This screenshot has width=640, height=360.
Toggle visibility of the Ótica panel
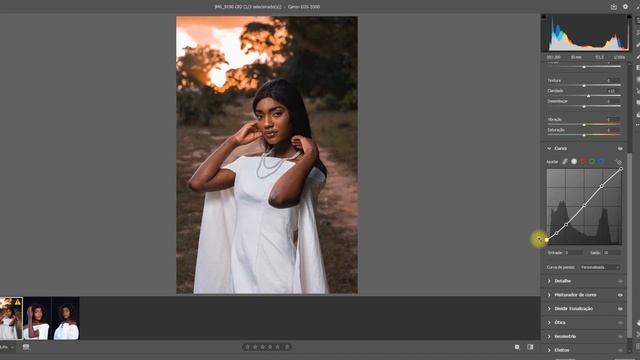click(620, 323)
